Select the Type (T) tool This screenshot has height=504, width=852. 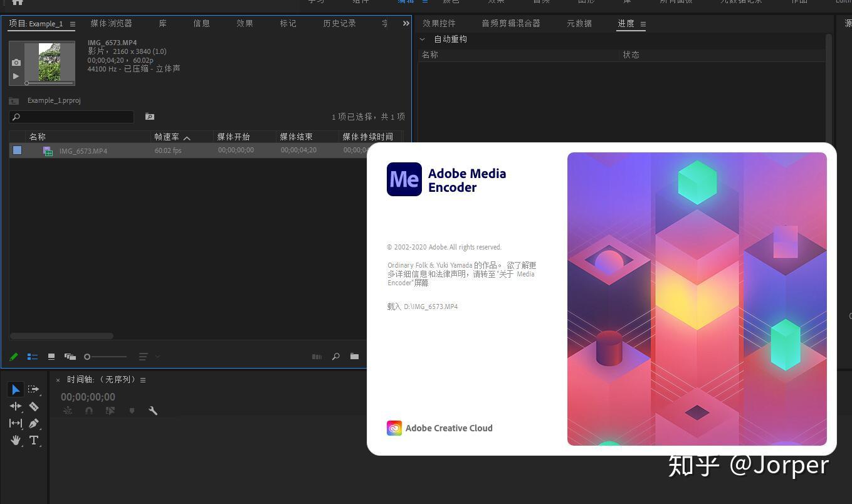coord(34,440)
